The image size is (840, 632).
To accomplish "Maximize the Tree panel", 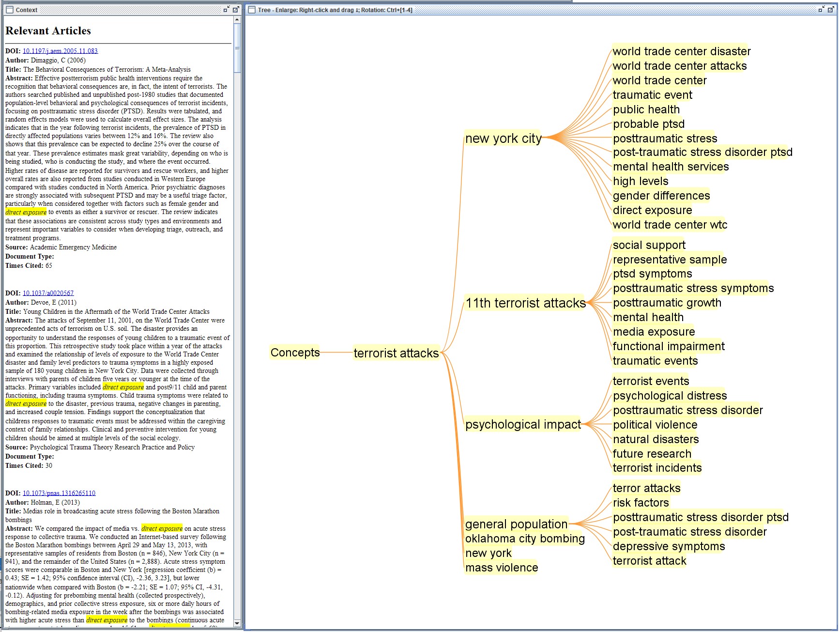I will coord(830,10).
